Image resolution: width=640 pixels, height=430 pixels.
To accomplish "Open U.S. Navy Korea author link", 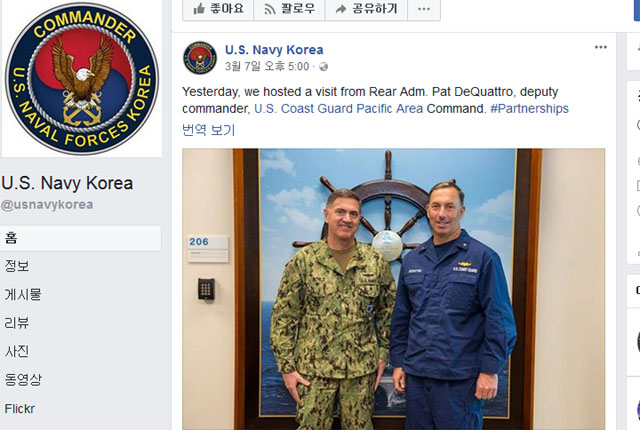I will tap(274, 50).
